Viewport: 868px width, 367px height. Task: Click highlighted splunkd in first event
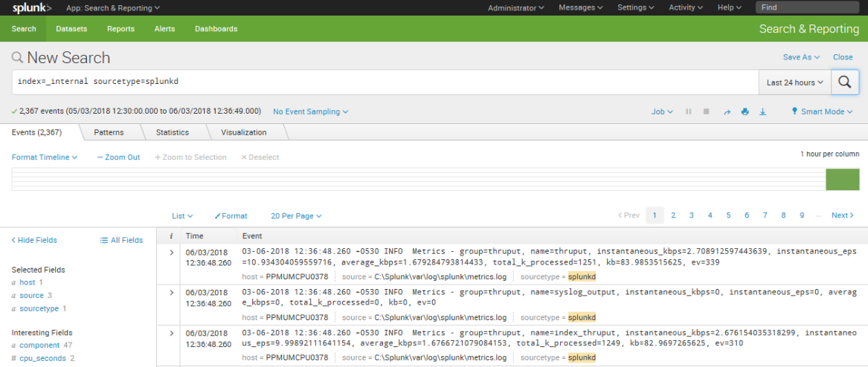(x=582, y=276)
